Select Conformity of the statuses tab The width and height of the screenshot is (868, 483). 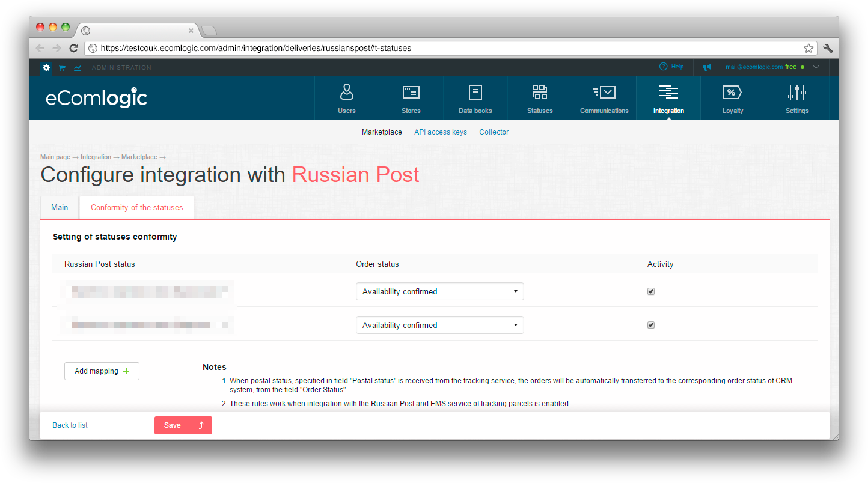[137, 207]
